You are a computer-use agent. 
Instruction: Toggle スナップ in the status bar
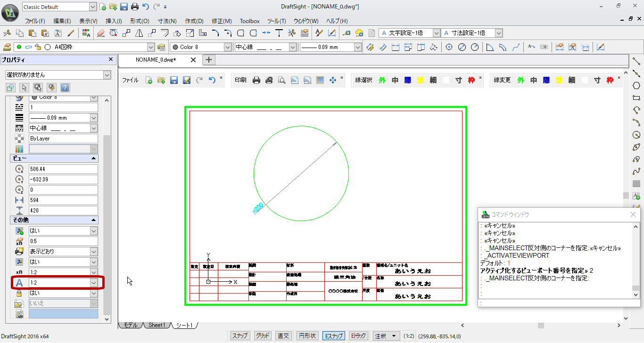tap(239, 336)
